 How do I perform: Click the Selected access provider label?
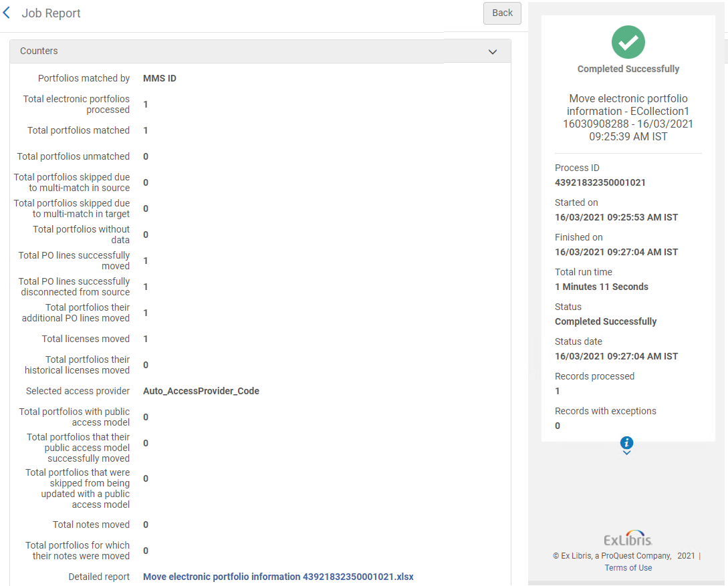coord(78,391)
